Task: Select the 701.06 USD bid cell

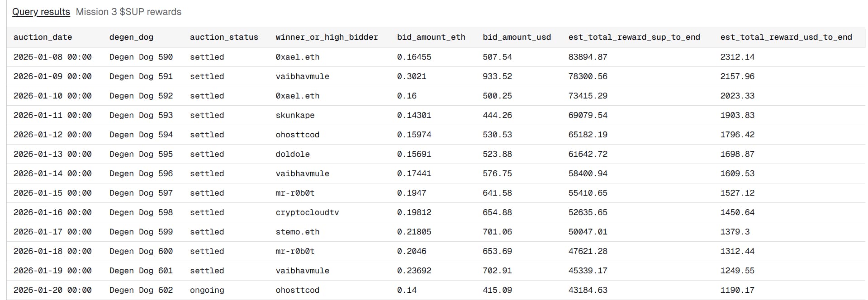Action: [497, 232]
